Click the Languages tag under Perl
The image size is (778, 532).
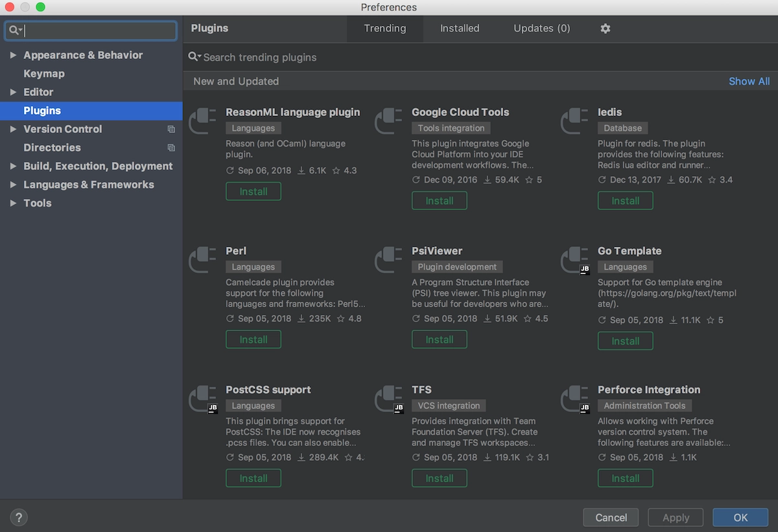click(x=253, y=267)
